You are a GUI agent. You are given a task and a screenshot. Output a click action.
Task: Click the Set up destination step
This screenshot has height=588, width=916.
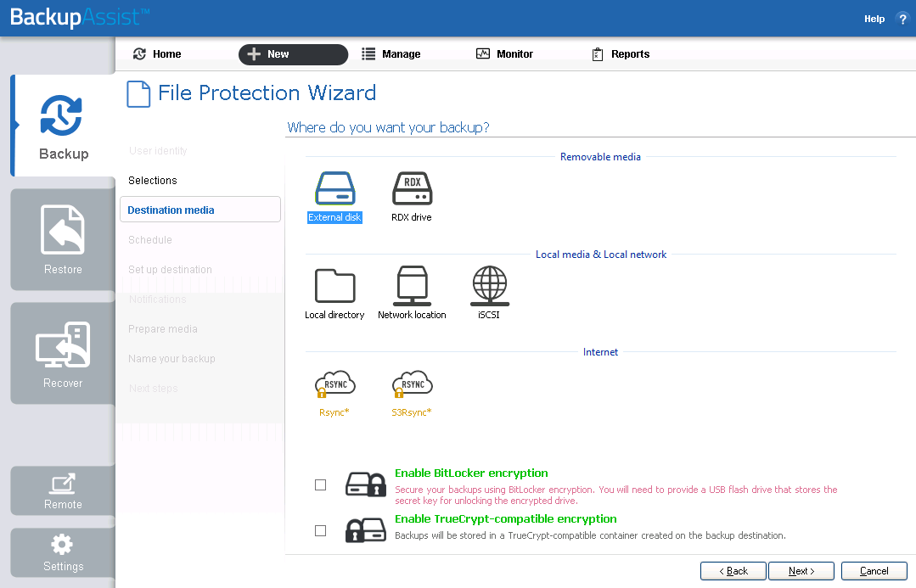coord(170,270)
